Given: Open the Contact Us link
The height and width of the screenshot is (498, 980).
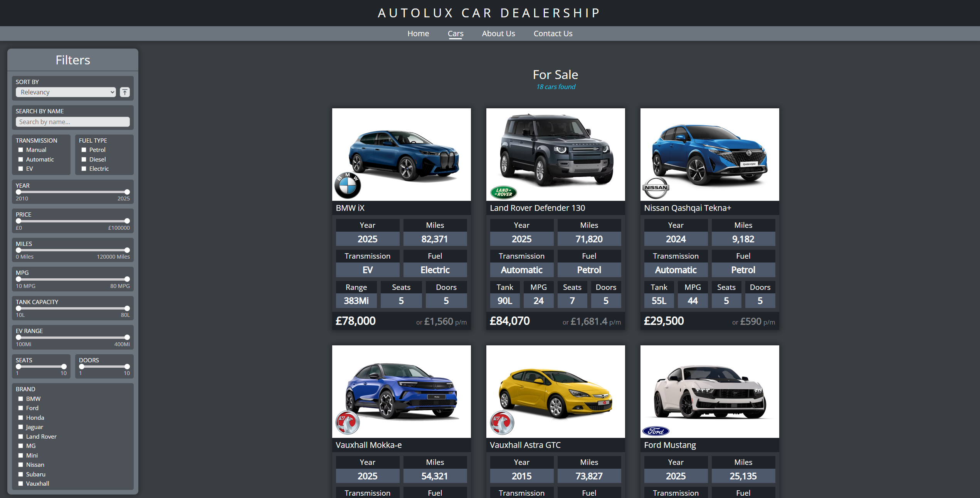Looking at the screenshot, I should coord(553,34).
